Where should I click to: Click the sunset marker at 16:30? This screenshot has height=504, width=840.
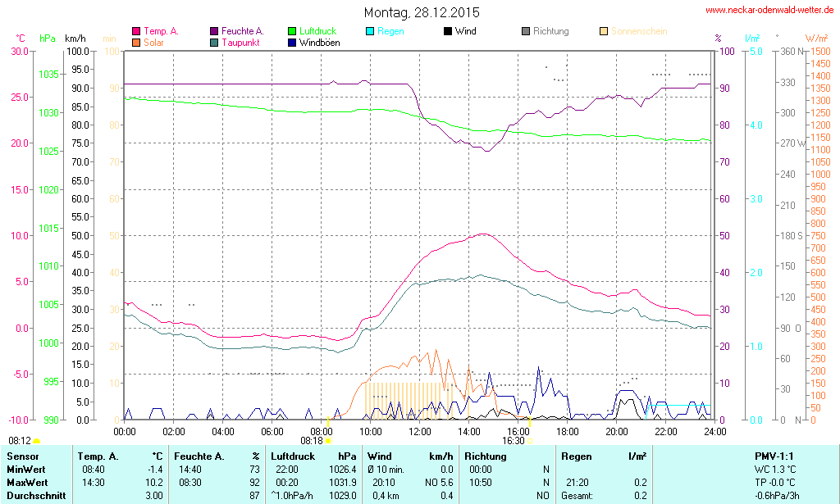point(530,441)
